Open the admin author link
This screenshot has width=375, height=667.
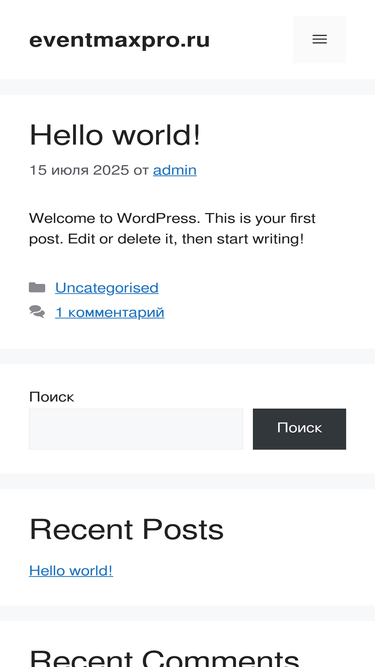tap(175, 170)
